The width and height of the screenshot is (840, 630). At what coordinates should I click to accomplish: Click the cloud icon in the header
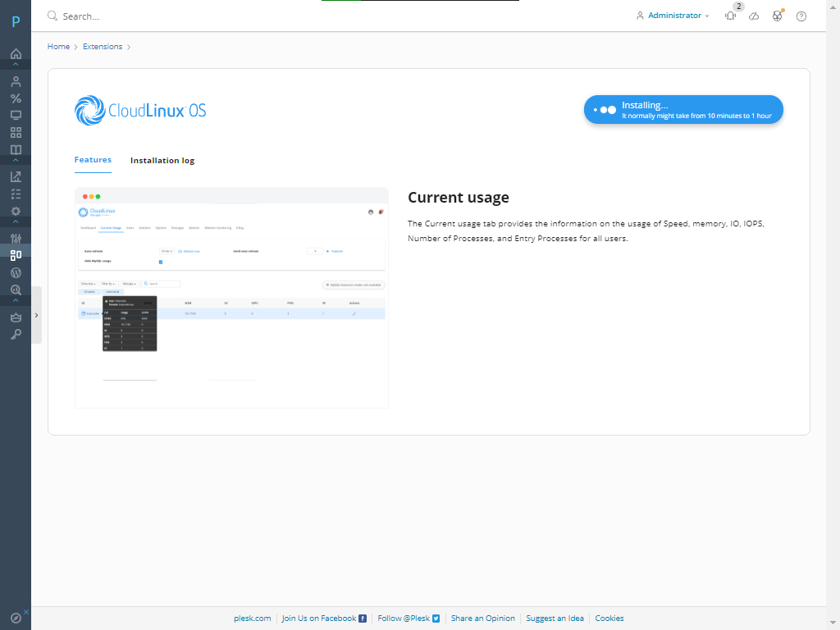[x=754, y=16]
